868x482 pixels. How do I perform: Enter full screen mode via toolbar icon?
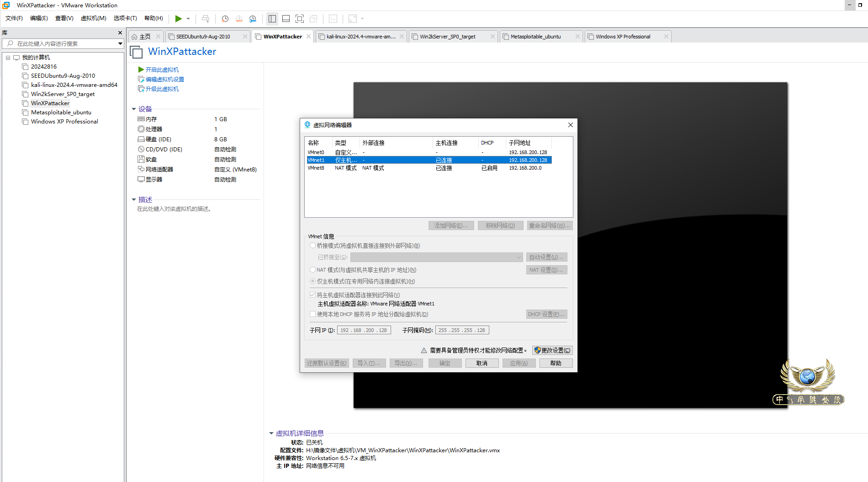[x=300, y=19]
